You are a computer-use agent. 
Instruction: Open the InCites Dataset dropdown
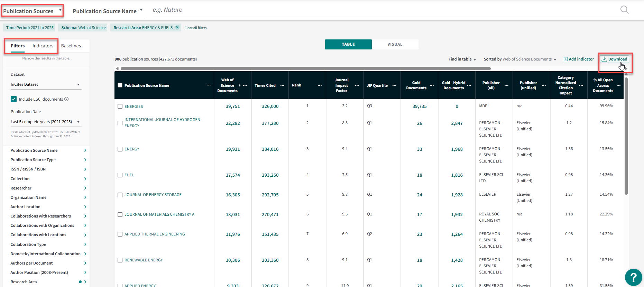(x=46, y=84)
